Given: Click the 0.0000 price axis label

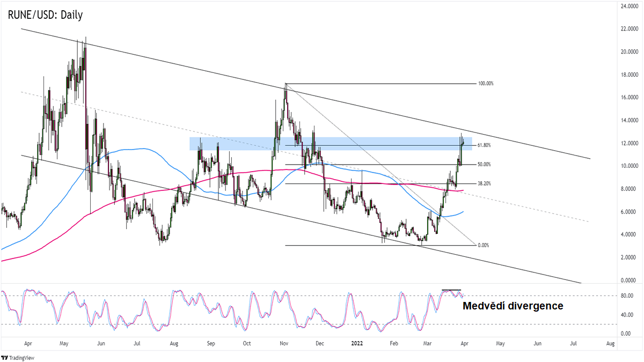Looking at the screenshot, I should [627, 280].
